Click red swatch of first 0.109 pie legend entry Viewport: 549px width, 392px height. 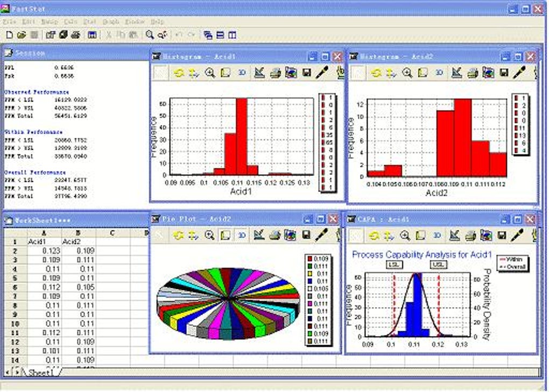(310, 259)
